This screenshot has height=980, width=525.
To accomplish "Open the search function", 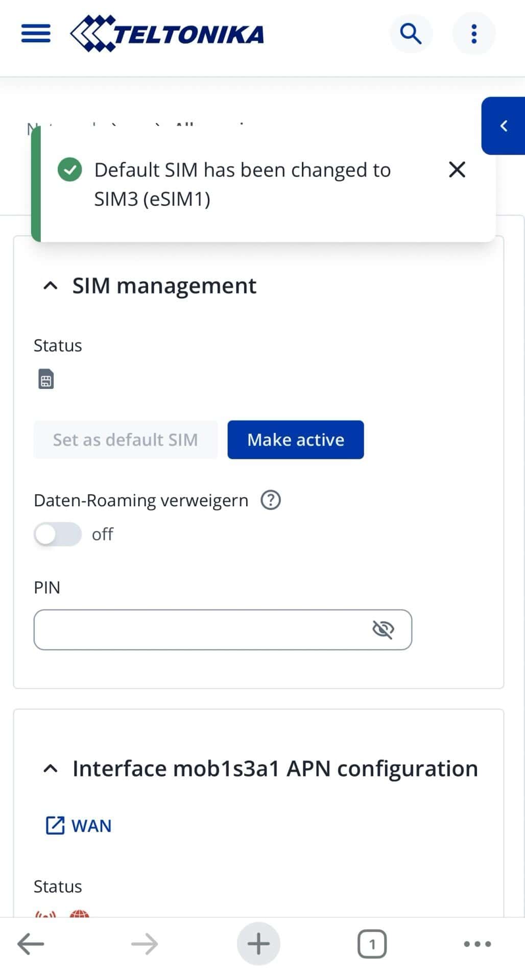I will [x=410, y=33].
